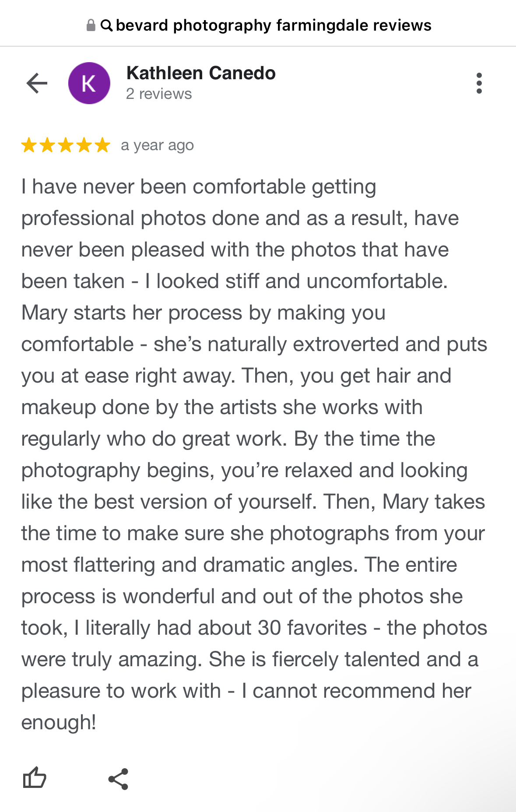
Task: Tap the purple K profile avatar
Action: (89, 83)
